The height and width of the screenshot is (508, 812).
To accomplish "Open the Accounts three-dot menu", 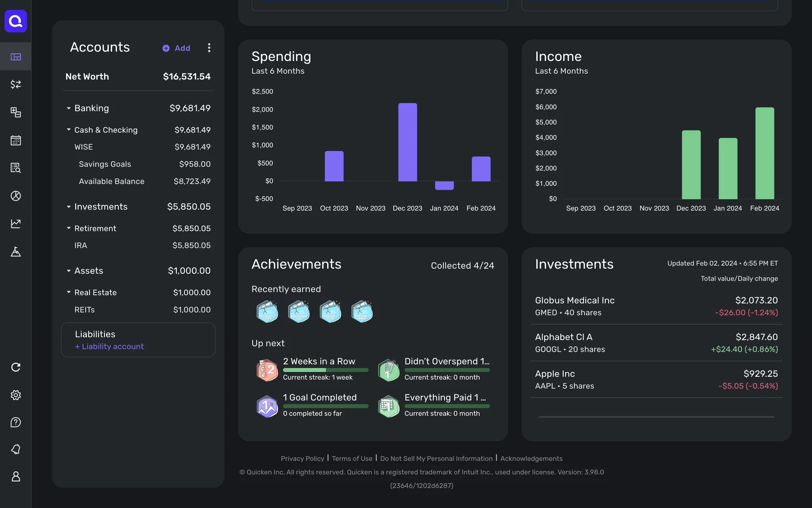I will [x=209, y=48].
